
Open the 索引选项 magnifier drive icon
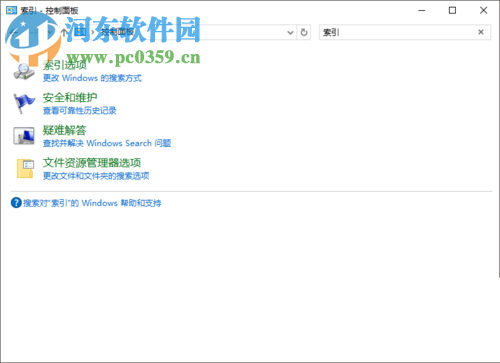pos(24,71)
